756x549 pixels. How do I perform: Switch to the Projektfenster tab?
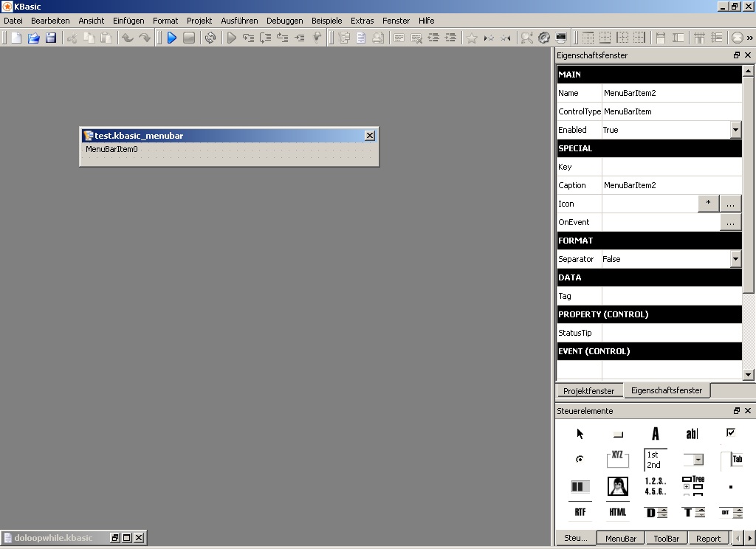[588, 391]
